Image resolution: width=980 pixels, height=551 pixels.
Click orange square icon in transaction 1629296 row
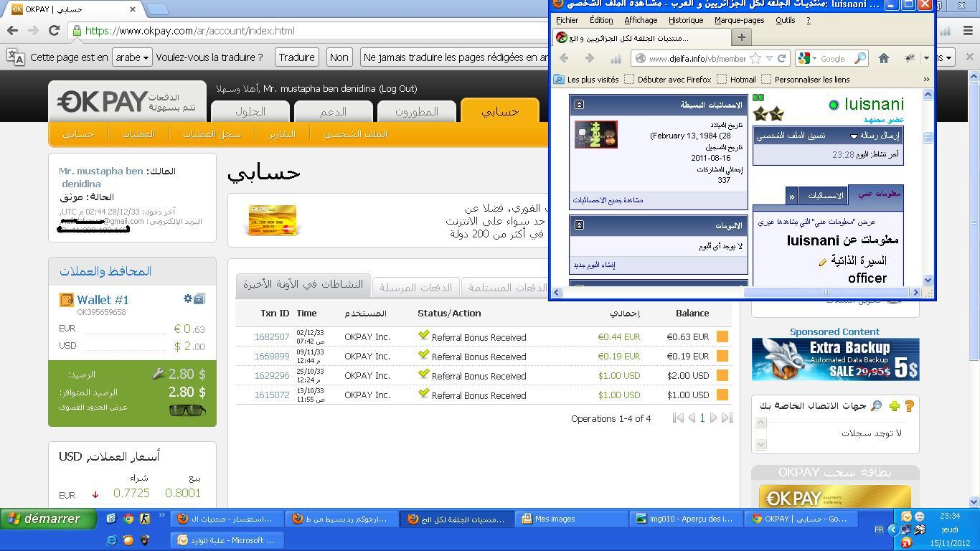[x=722, y=375]
